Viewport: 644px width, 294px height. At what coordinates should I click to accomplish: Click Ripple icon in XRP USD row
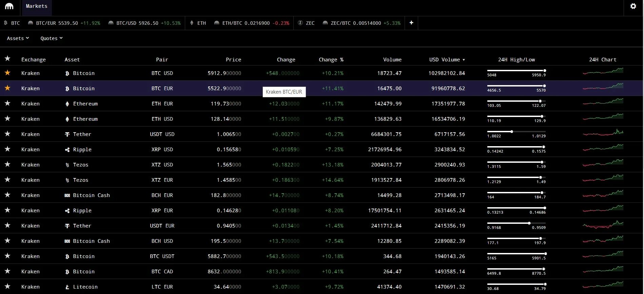click(67, 150)
